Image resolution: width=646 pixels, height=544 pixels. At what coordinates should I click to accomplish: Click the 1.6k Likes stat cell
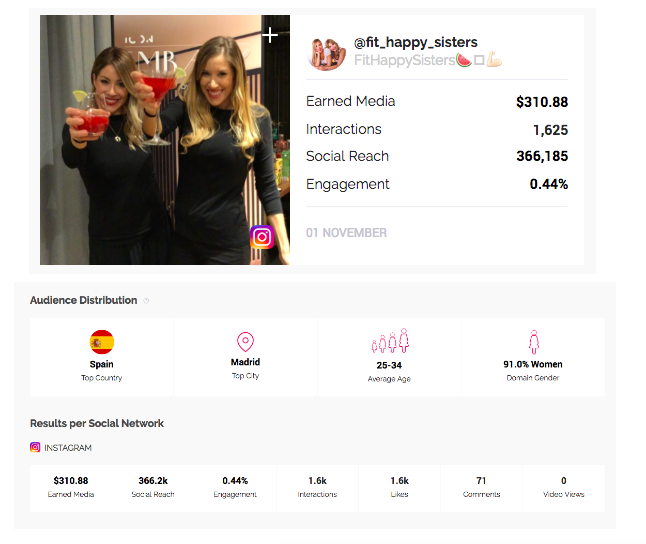tap(399, 488)
